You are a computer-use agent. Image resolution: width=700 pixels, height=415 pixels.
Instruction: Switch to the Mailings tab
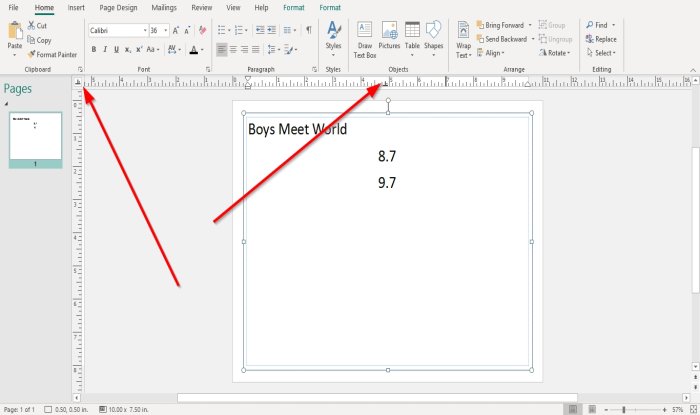(x=164, y=8)
